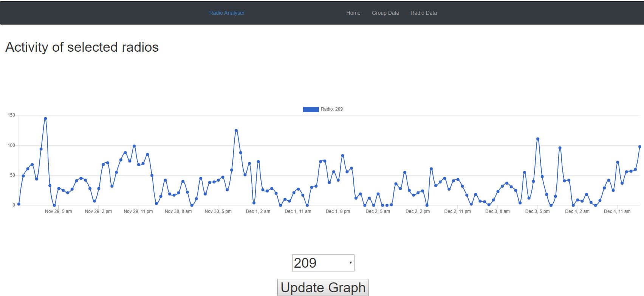Click the 'Dec 4, 11 am' axis label

coord(617,211)
